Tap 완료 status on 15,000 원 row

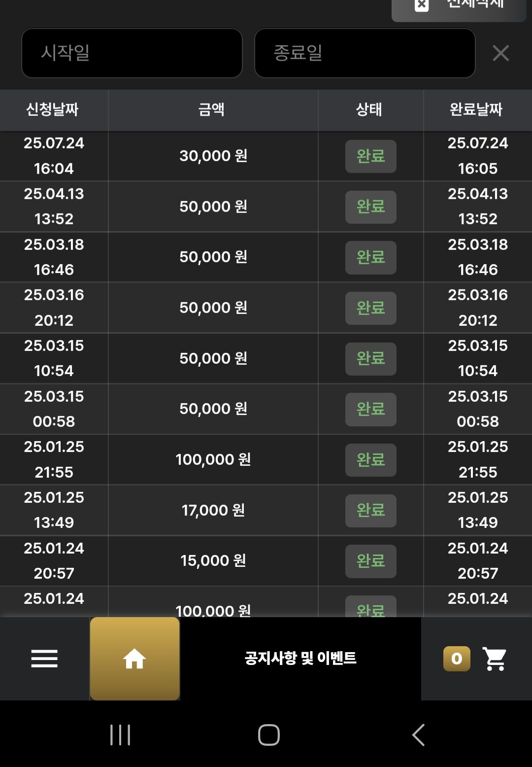371,561
